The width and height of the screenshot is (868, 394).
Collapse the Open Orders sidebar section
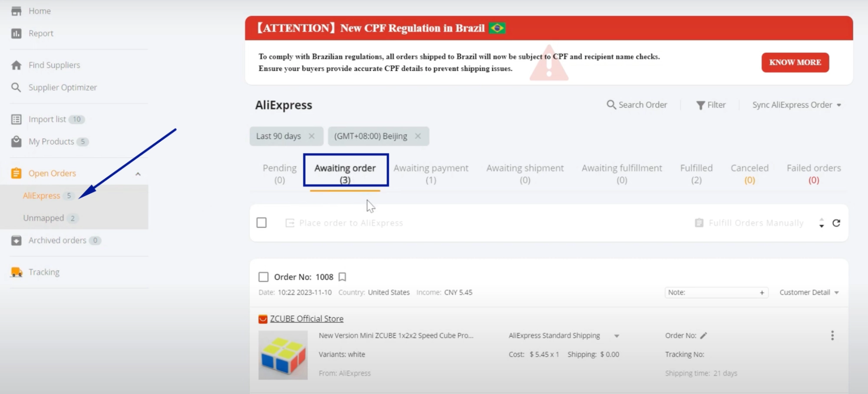(x=138, y=174)
